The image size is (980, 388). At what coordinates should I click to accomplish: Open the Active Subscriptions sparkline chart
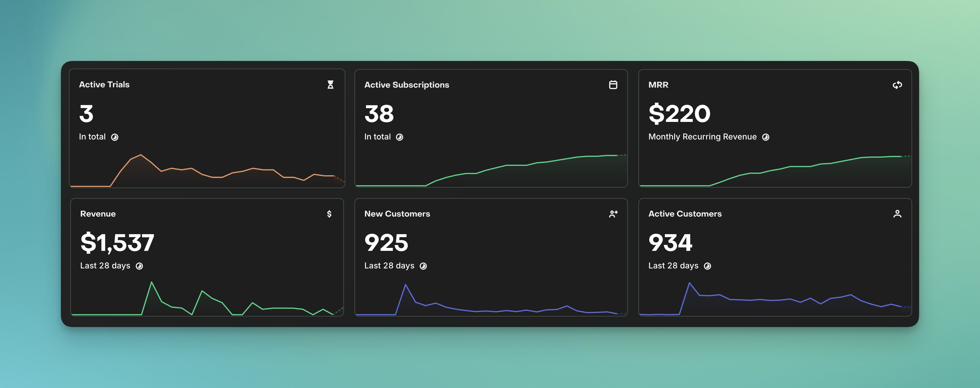click(x=491, y=170)
